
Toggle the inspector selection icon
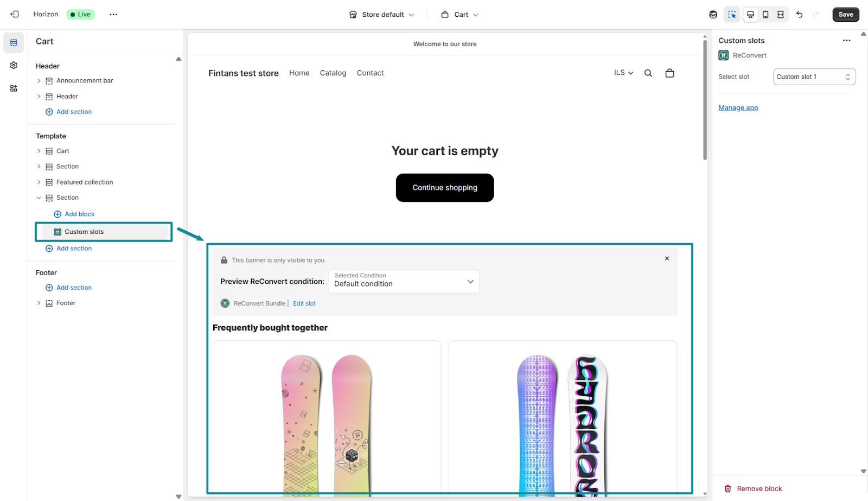pyautogui.click(x=732, y=15)
